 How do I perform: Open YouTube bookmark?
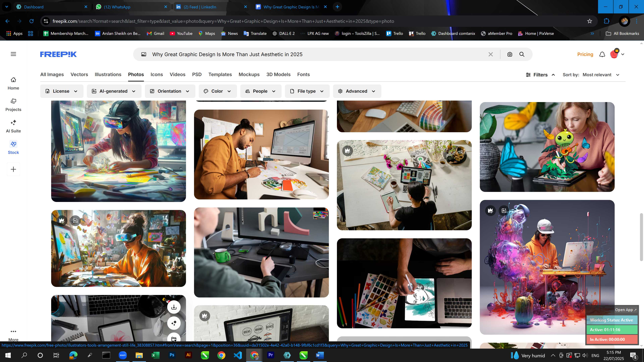pyautogui.click(x=181, y=34)
